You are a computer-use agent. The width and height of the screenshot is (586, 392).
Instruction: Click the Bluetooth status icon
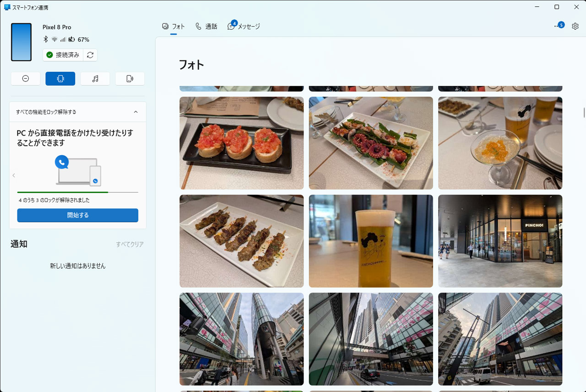(45, 39)
